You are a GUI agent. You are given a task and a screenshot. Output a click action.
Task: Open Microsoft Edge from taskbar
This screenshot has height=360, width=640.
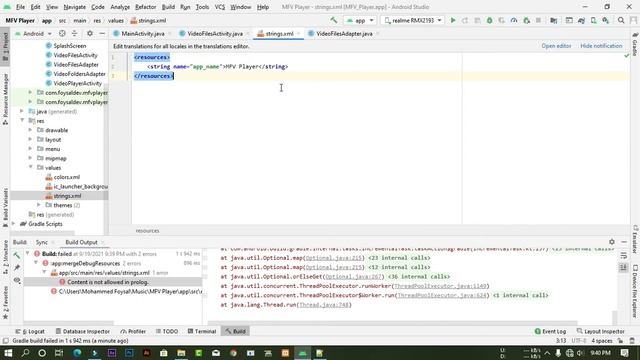pyautogui.click(x=77, y=353)
